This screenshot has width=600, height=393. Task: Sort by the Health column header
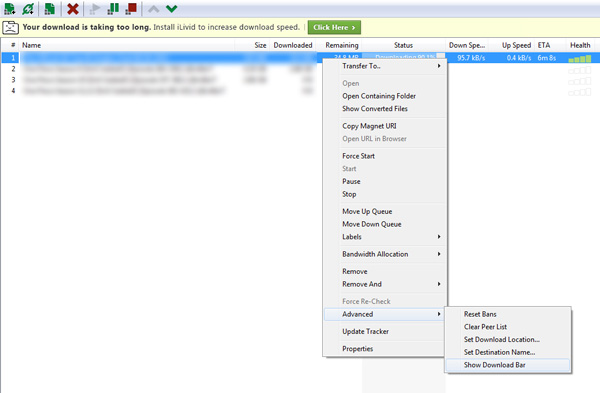[x=580, y=45]
